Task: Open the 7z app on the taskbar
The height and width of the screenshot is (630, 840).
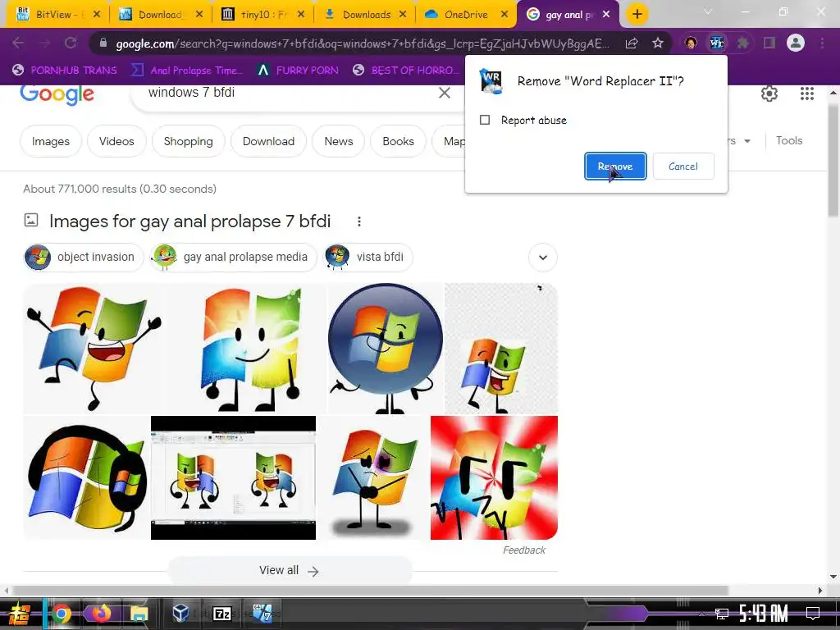Action: pos(221,614)
